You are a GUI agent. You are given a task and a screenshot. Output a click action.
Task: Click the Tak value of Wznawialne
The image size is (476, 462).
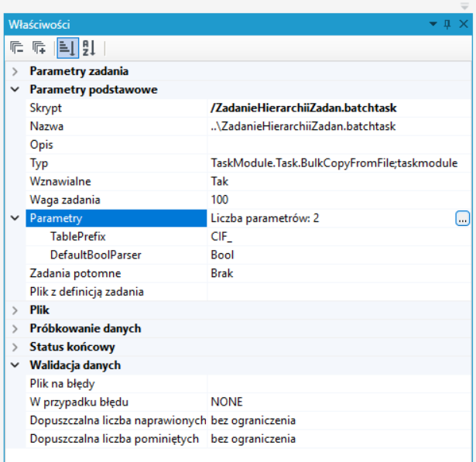point(220,182)
